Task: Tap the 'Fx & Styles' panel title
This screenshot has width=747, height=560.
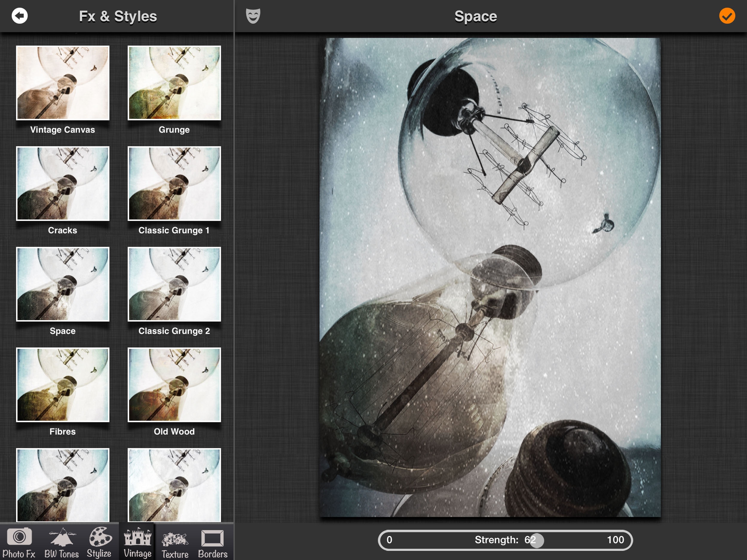Action: tap(118, 16)
